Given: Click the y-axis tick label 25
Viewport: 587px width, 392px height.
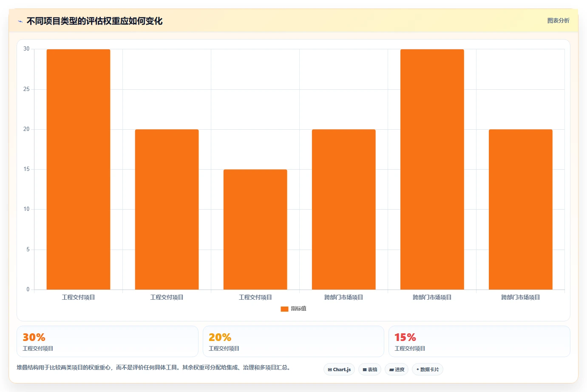Looking at the screenshot, I should (x=26, y=89).
